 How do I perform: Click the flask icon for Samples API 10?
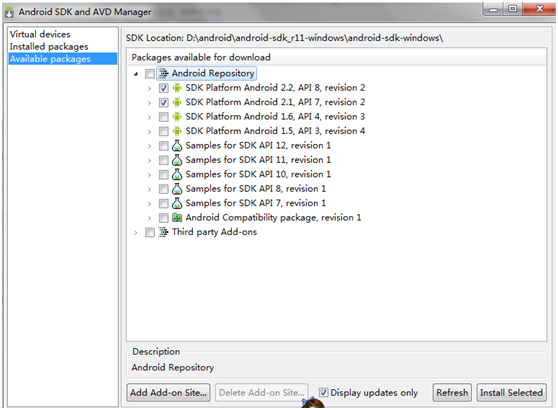tap(177, 174)
